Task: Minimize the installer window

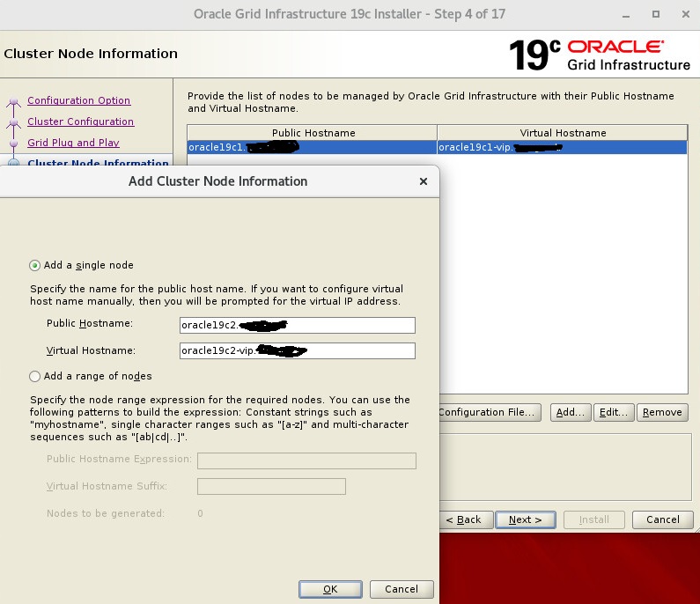Action: [626, 15]
